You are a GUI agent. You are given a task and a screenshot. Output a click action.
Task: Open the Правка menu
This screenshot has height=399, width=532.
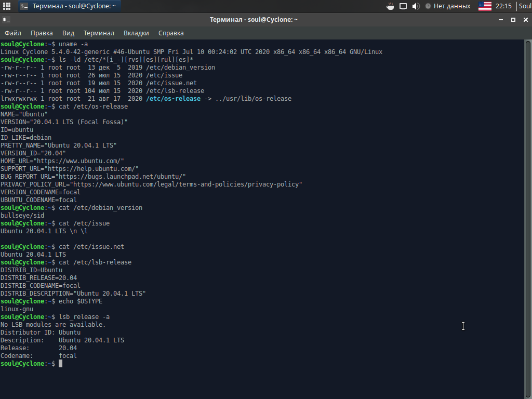click(42, 33)
